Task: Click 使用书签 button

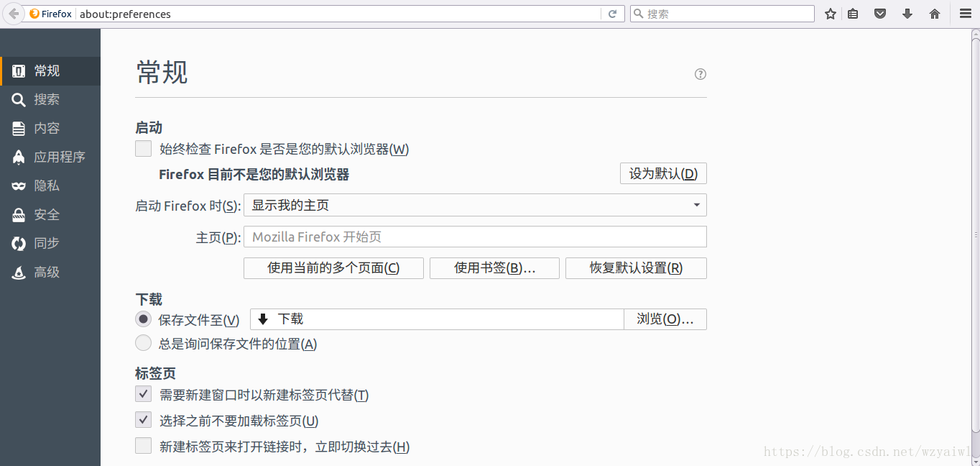Action: pos(494,268)
